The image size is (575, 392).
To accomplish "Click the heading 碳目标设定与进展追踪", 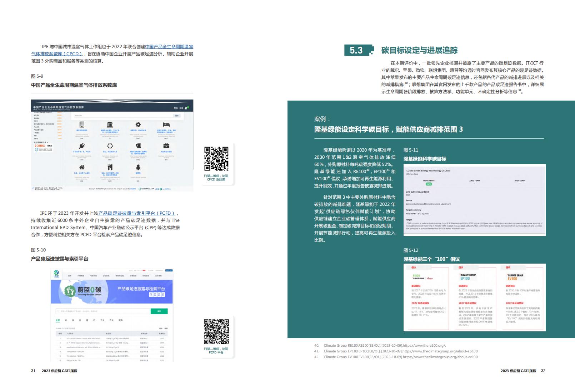I will [x=419, y=50].
